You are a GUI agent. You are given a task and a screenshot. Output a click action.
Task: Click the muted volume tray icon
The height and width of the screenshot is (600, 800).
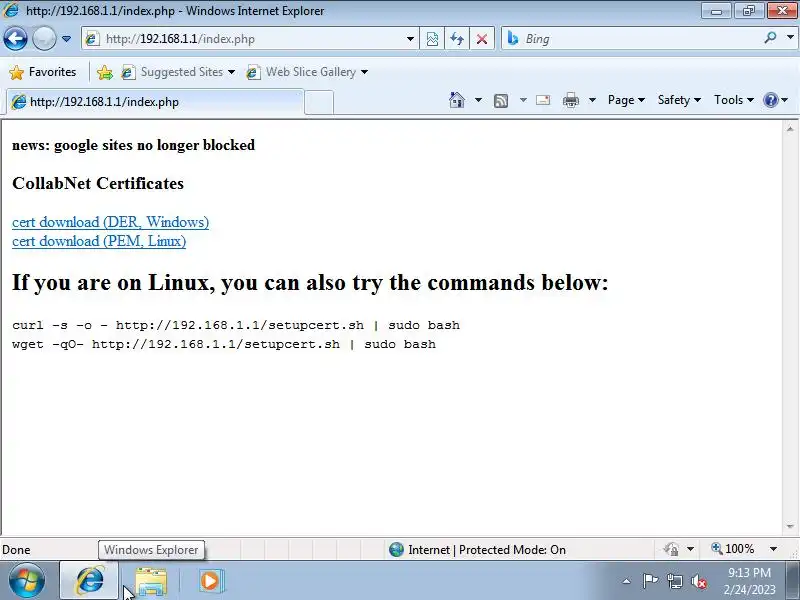click(x=698, y=581)
